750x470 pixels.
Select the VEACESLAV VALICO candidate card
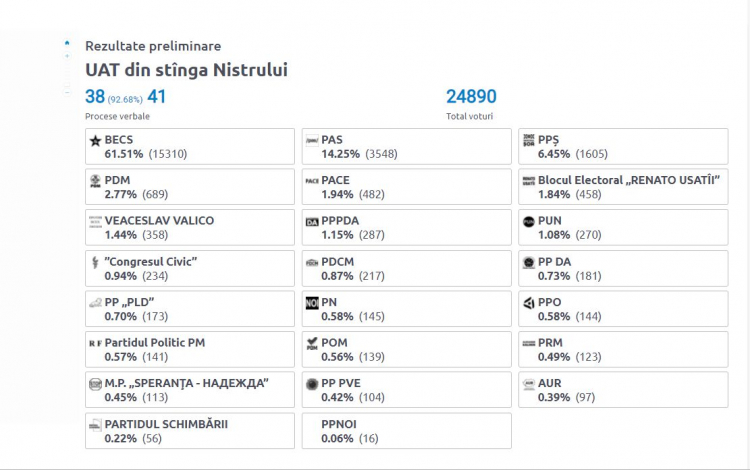tap(190, 228)
